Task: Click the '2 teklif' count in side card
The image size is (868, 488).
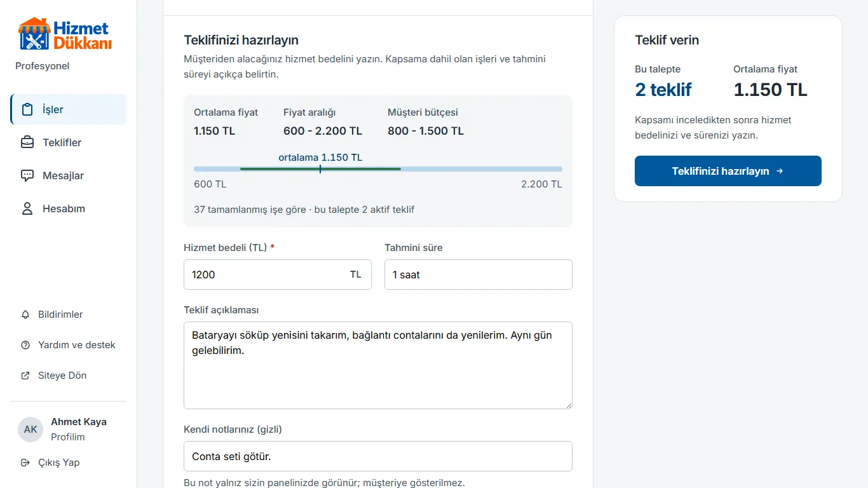Action: (x=663, y=90)
